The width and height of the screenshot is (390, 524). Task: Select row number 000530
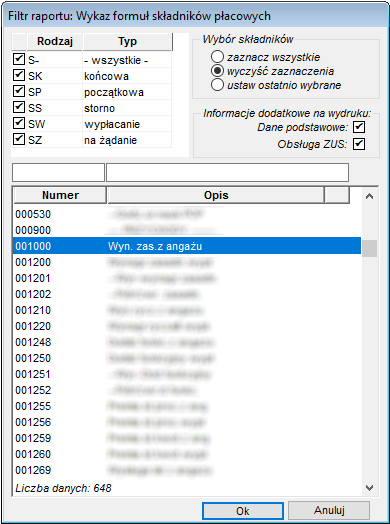(187, 214)
